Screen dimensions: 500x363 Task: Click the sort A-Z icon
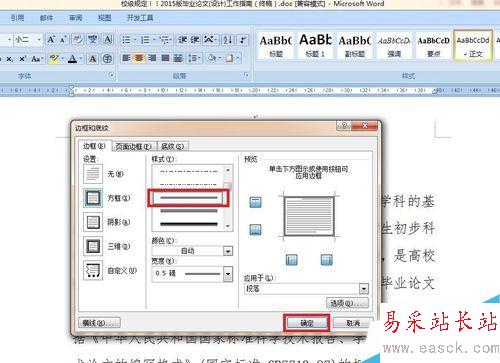(x=228, y=40)
